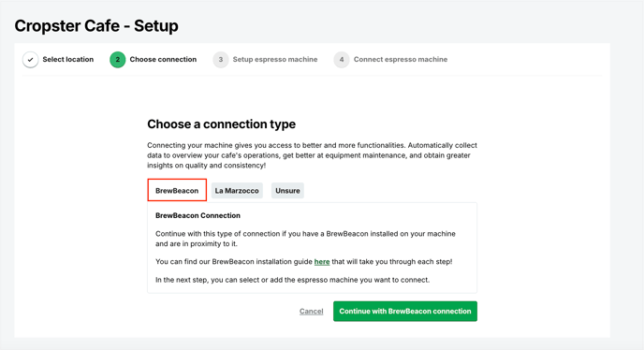Click the 'In the next step' sentence

point(292,280)
